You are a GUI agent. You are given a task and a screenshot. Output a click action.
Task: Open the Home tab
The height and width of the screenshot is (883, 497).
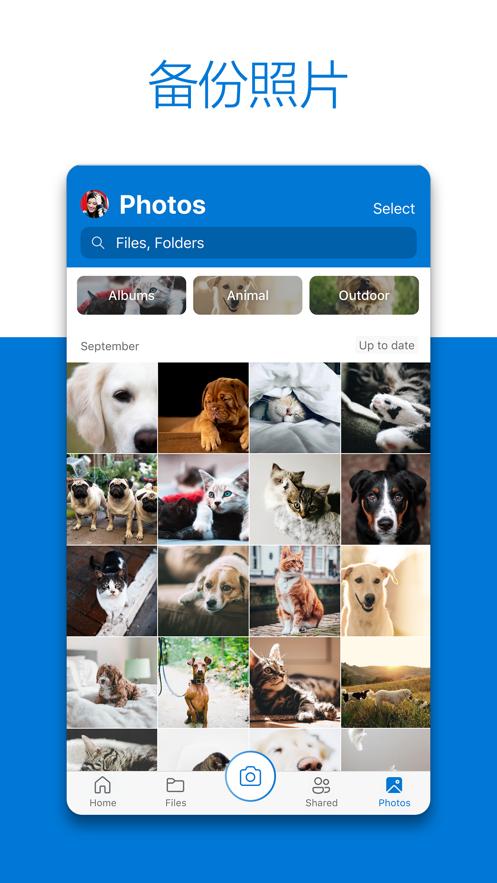tap(102, 791)
